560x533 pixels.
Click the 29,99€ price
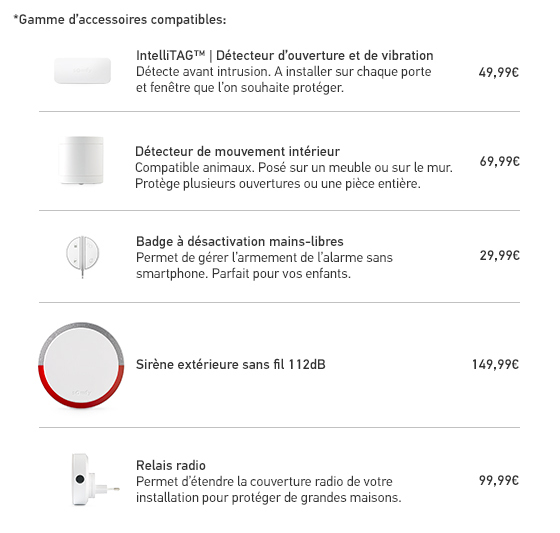500,255
